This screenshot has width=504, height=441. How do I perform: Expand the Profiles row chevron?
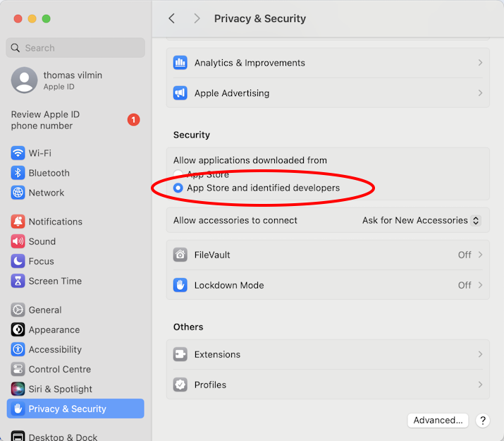(480, 385)
